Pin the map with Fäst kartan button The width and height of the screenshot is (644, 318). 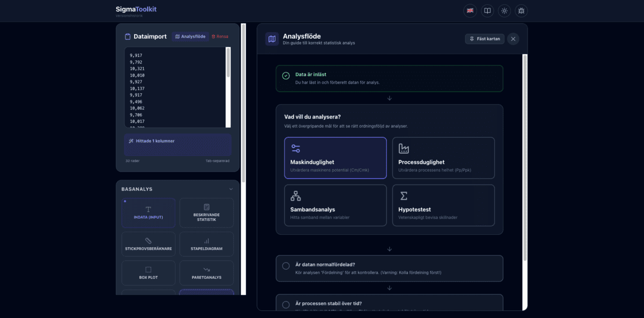(x=485, y=39)
